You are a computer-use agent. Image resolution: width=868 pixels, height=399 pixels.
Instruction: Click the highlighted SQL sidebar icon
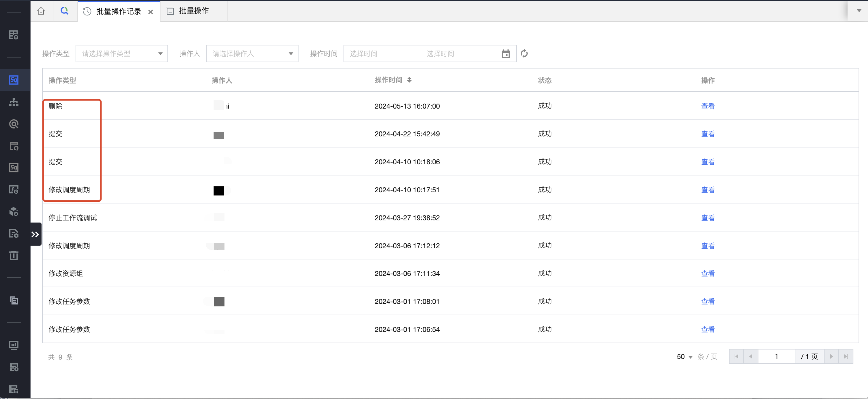click(x=14, y=80)
